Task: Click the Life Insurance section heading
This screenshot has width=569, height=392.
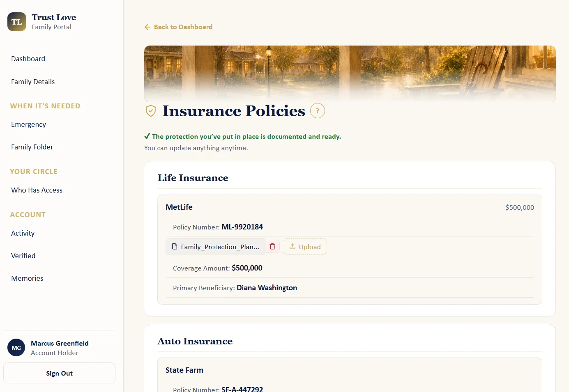Action: click(x=193, y=178)
